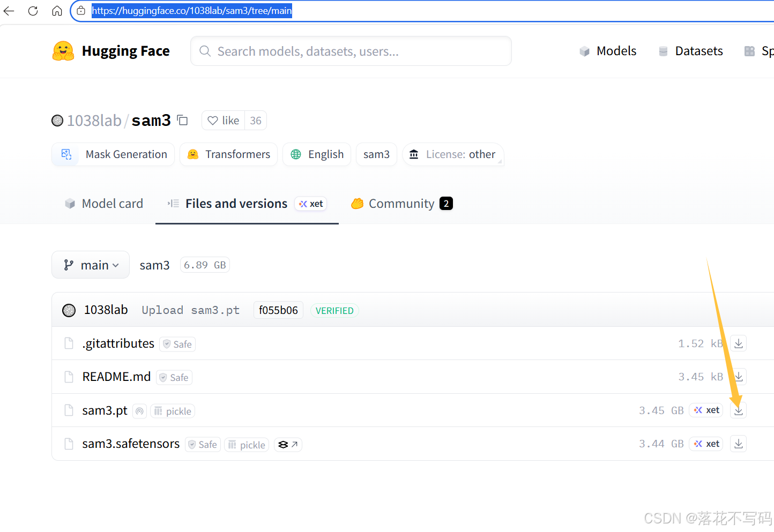Click the Safe badge on .gitattributes

coord(177,344)
